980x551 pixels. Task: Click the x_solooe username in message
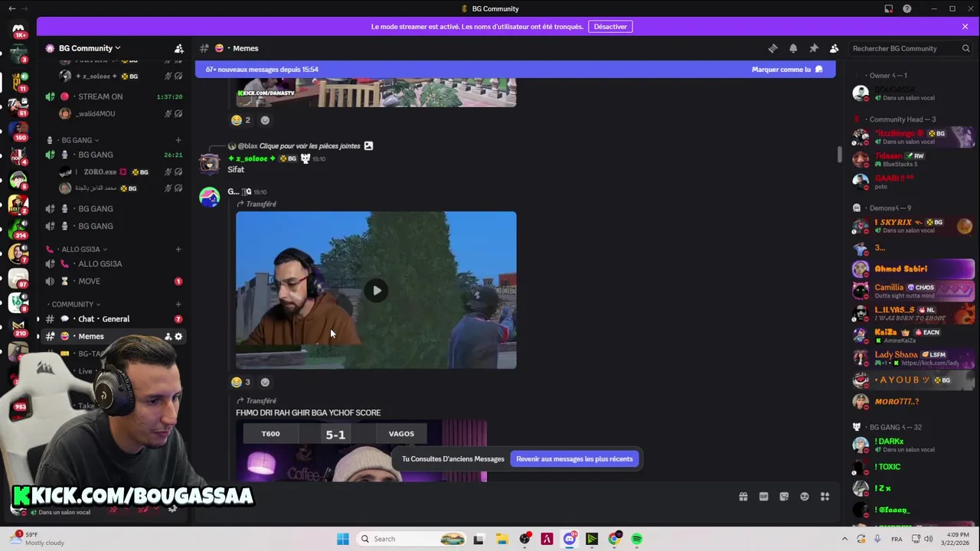(250, 158)
